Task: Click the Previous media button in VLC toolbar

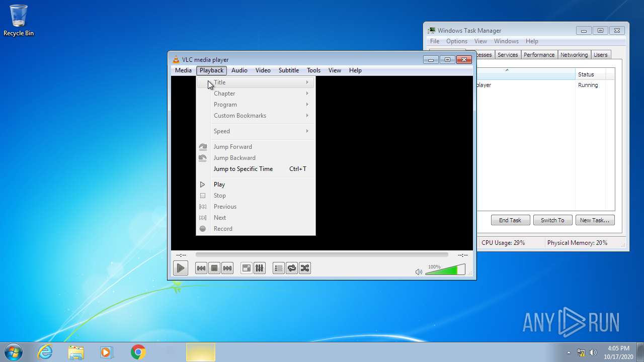Action: point(201,268)
